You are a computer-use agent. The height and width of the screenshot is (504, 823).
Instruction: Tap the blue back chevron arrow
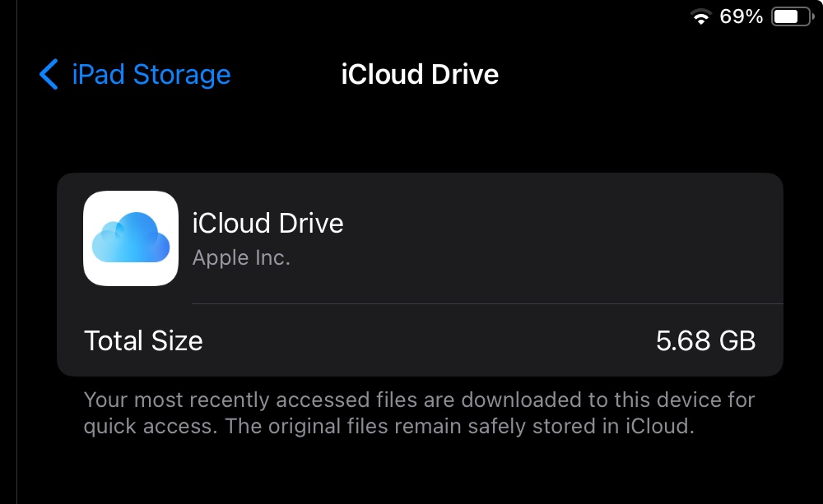pyautogui.click(x=47, y=74)
